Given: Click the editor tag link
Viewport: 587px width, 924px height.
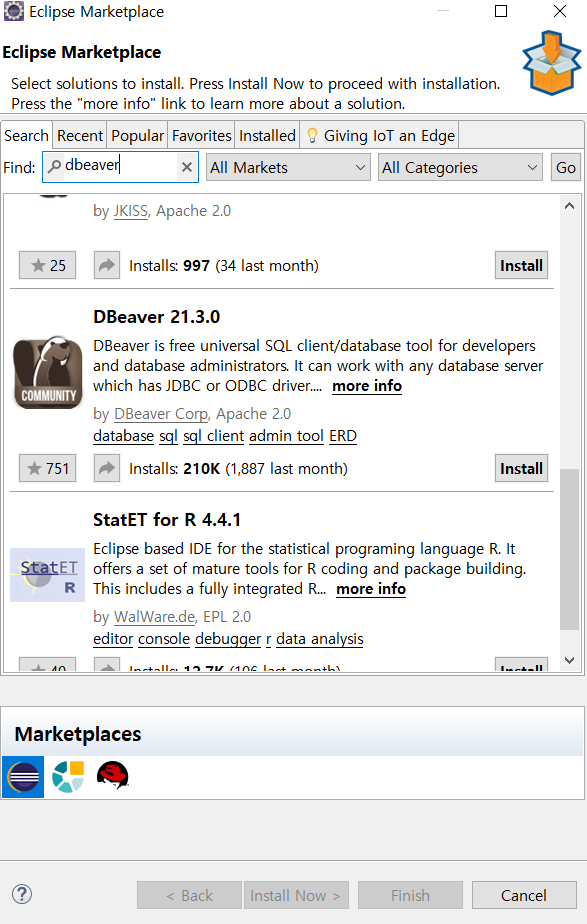Looking at the screenshot, I should 113,639.
